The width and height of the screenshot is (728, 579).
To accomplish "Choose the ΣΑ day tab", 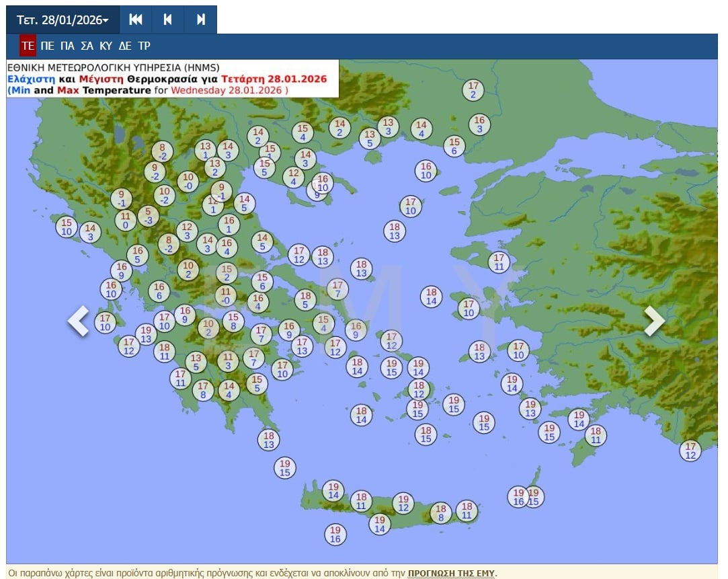I will (87, 46).
